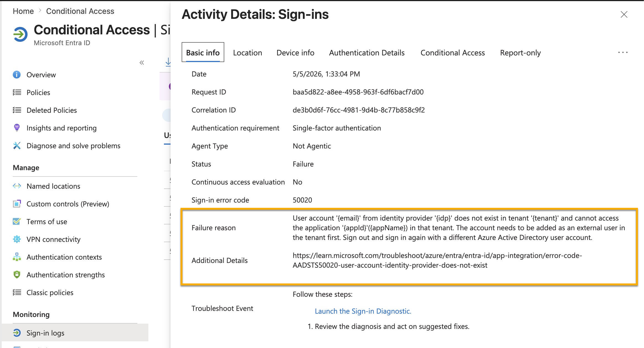Switch to the Location tab
The height and width of the screenshot is (348, 644).
click(x=248, y=53)
